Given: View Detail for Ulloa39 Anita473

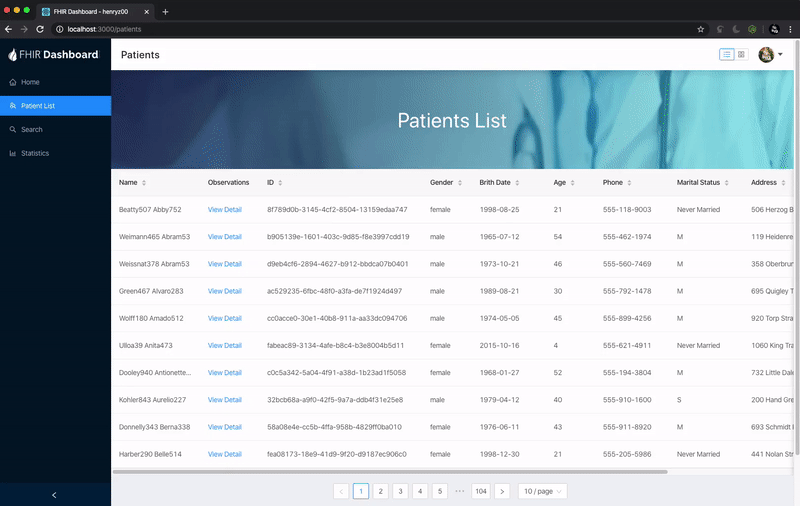Looking at the screenshot, I should (x=224, y=345).
